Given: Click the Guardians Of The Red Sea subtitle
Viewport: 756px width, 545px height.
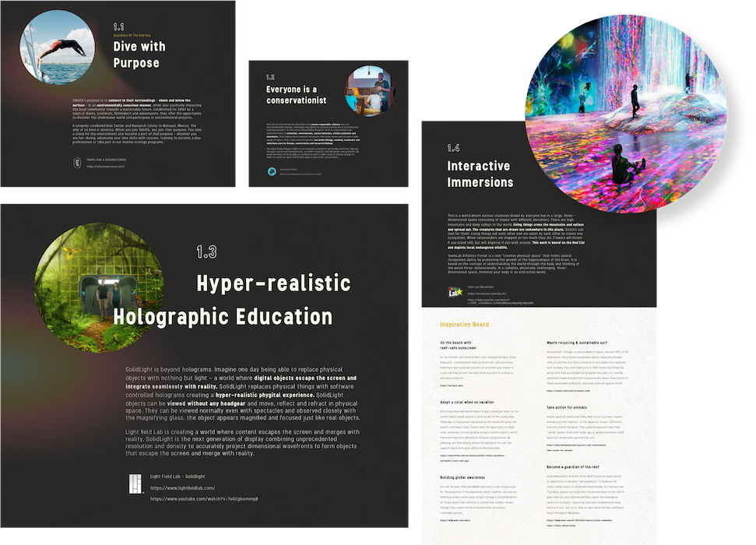Looking at the screenshot, I should [132, 35].
